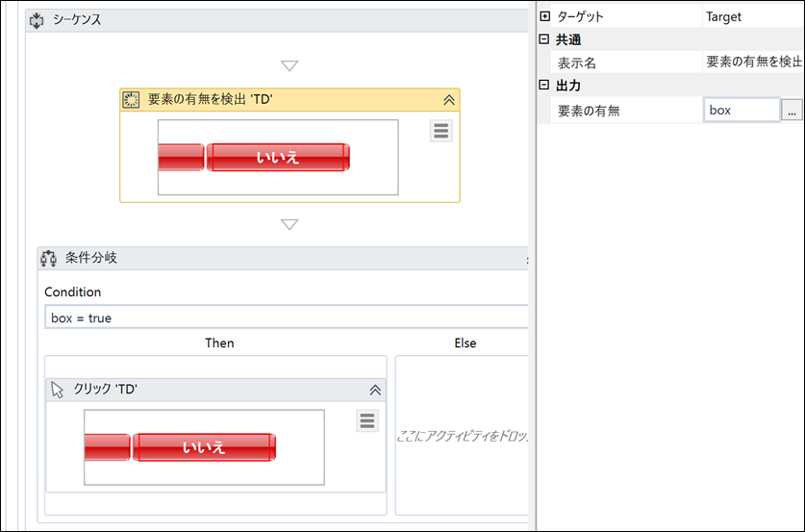Viewport: 805px width, 532px height.
Task: Collapse the 要素の有無を検出 'TD' activity
Action: pos(449,100)
